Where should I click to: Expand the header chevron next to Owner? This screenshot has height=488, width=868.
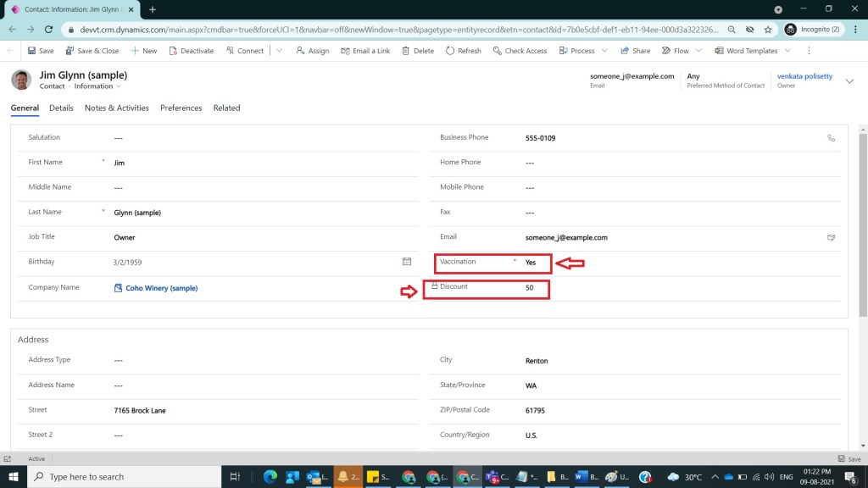[x=850, y=80]
